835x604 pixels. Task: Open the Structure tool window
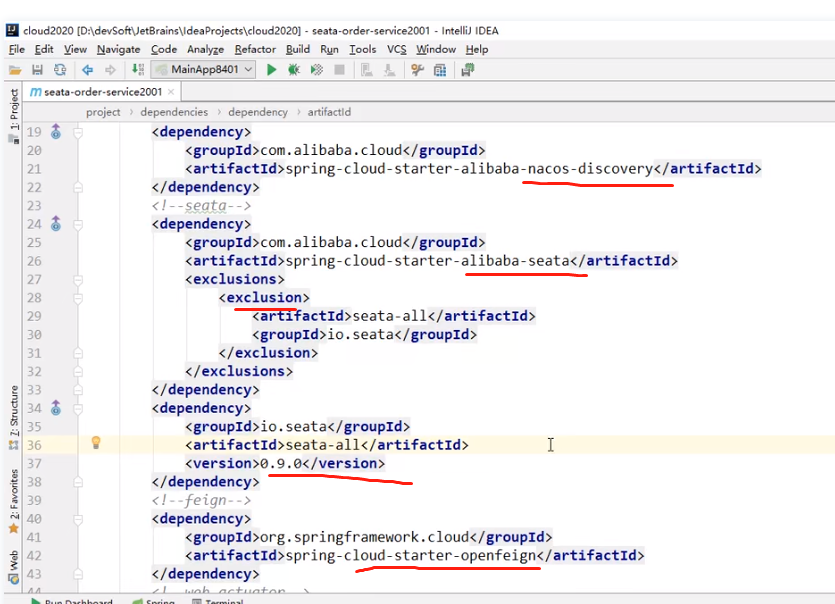coord(14,417)
